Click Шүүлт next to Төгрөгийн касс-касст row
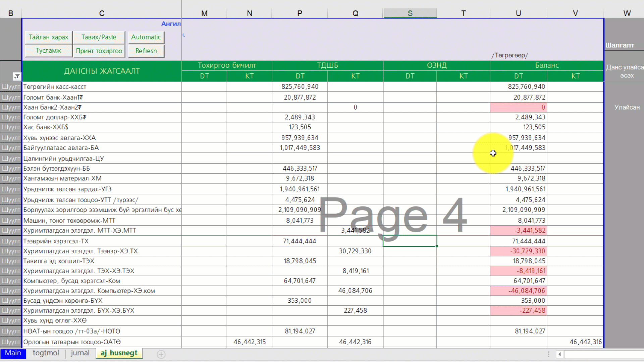The width and height of the screenshot is (644, 362). point(11,87)
